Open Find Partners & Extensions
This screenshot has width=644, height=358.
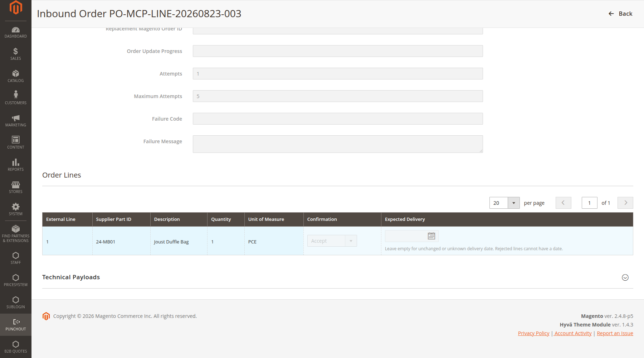click(16, 234)
